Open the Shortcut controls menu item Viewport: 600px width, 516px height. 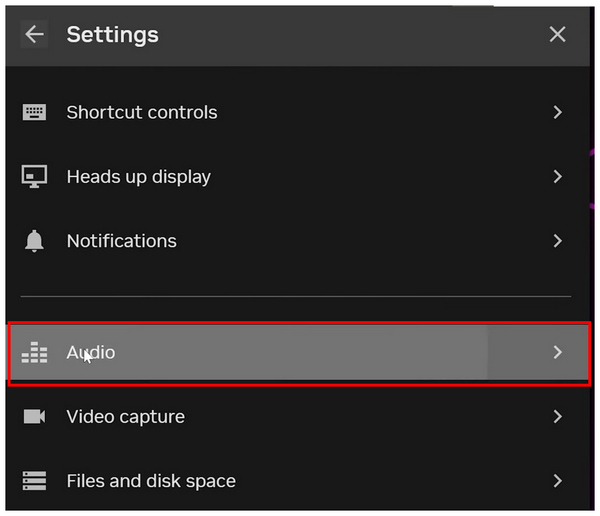141,113
